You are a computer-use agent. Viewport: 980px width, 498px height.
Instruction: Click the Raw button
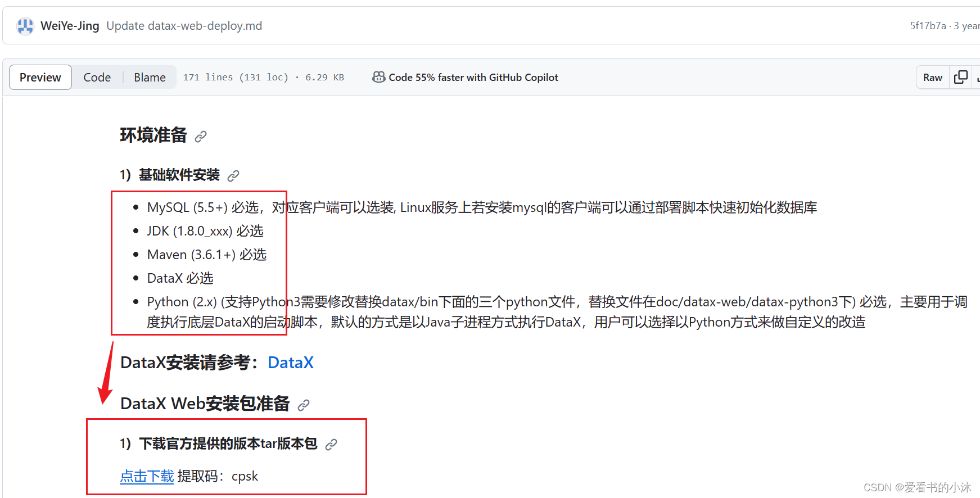933,78
